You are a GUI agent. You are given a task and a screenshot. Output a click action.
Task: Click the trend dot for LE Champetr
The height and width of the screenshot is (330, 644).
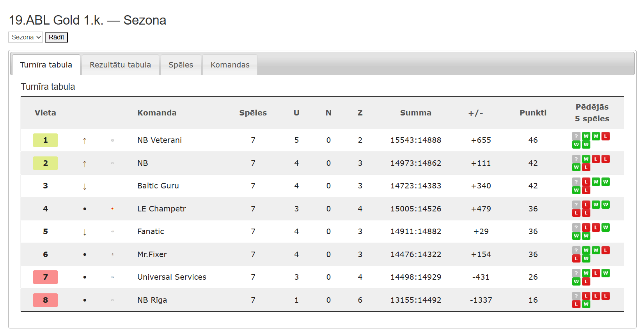pos(85,209)
